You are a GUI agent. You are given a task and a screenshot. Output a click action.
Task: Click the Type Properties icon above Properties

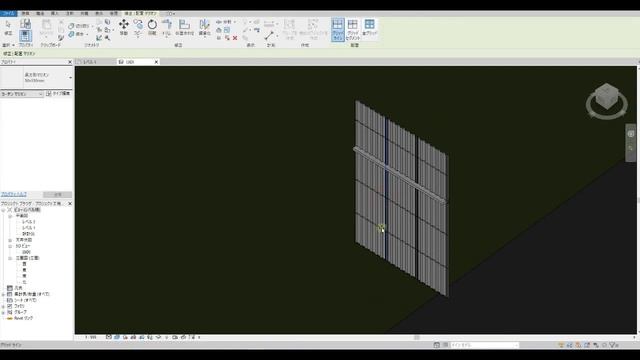pyautogui.click(x=25, y=24)
